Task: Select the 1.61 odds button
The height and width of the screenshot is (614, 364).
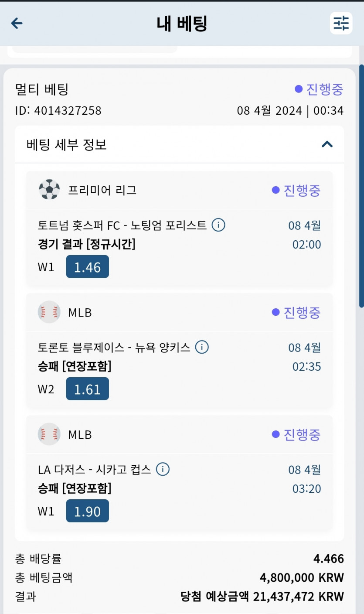Action: 88,389
